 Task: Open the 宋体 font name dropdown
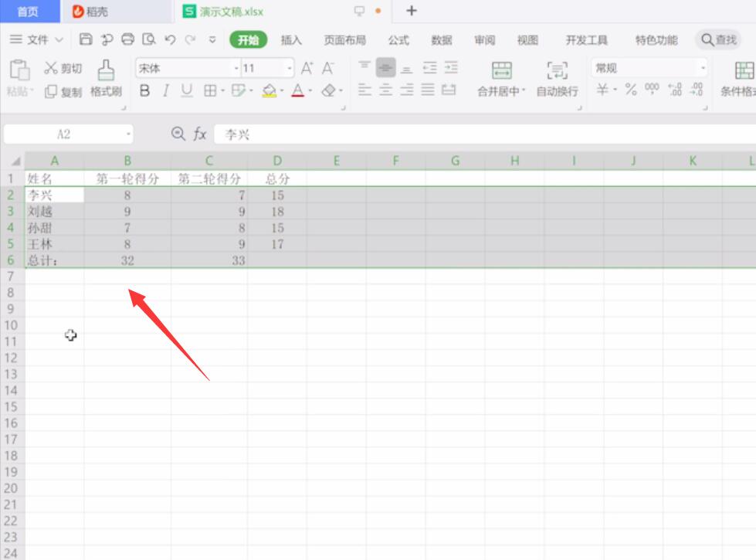(236, 68)
